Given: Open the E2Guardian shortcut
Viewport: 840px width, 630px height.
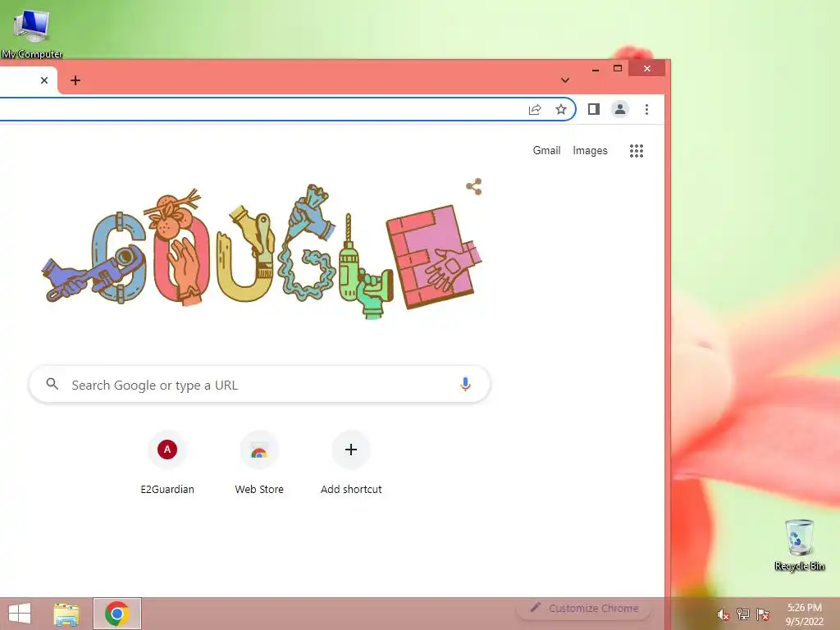Looking at the screenshot, I should pos(167,464).
